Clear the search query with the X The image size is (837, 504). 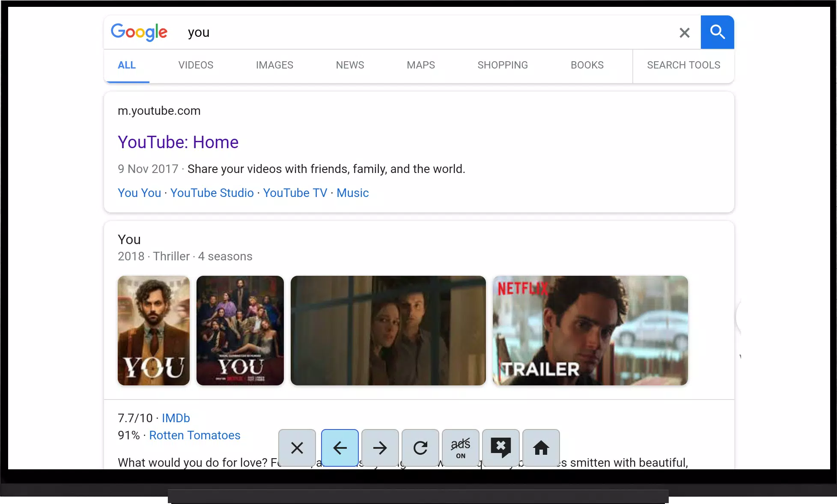click(684, 33)
